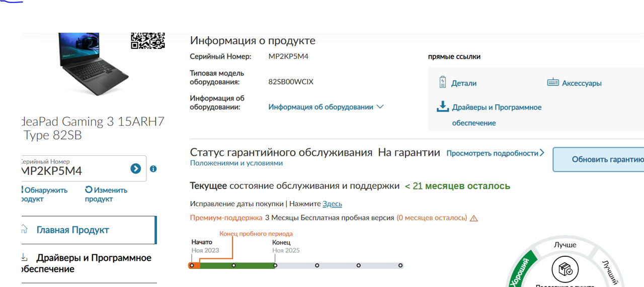Click the (0 месяцев осталось) text
The image size is (644, 287).
[432, 218]
